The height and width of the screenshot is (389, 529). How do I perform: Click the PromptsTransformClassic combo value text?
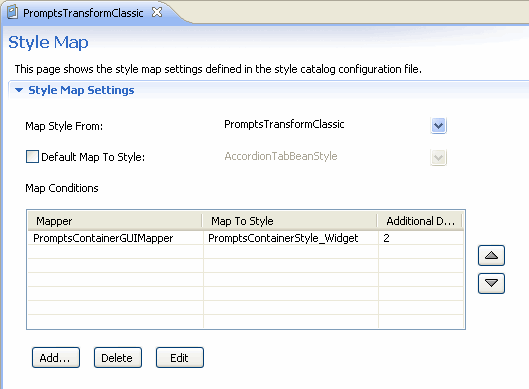[284, 124]
